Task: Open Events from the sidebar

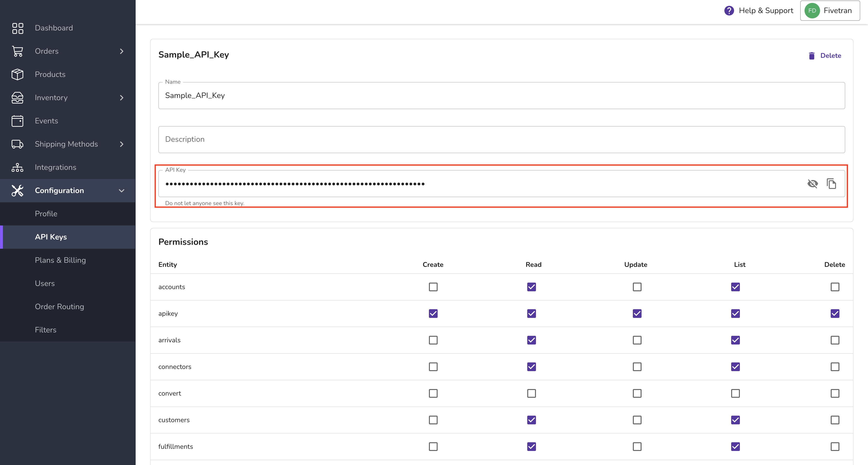Action: [46, 121]
